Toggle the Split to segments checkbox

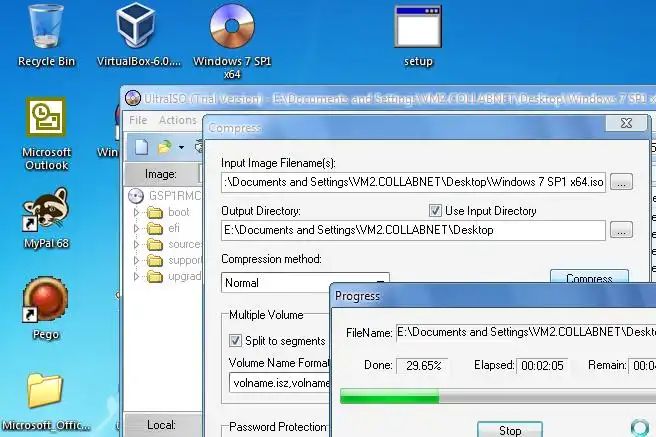[x=235, y=340]
